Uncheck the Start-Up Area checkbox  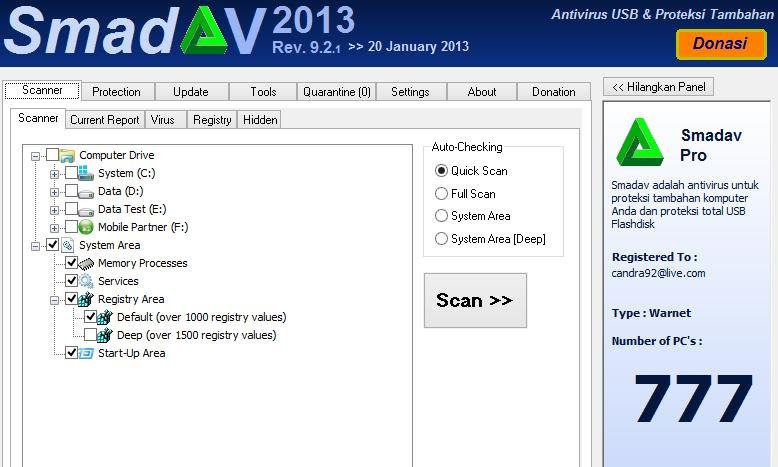(71, 352)
